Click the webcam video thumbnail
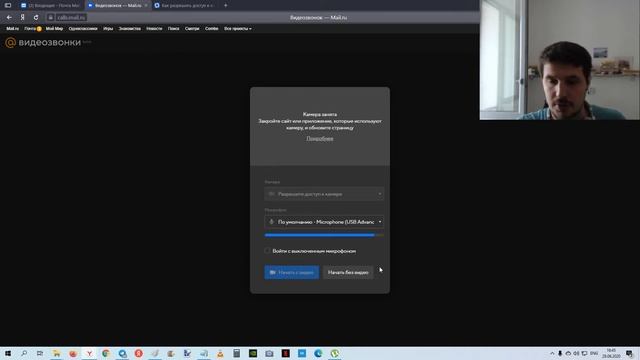Screen dimensions: 640x360 560,60
